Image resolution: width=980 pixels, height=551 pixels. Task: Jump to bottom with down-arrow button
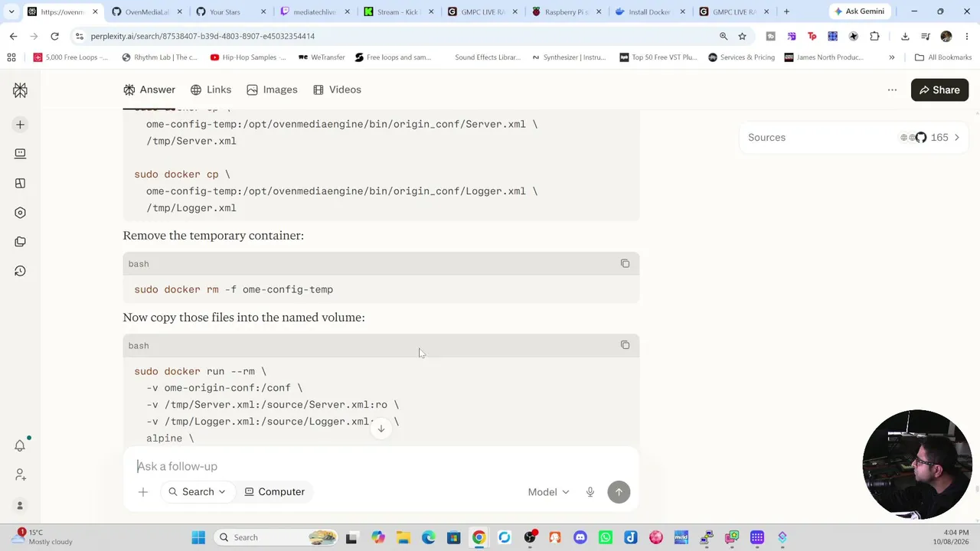381,429
